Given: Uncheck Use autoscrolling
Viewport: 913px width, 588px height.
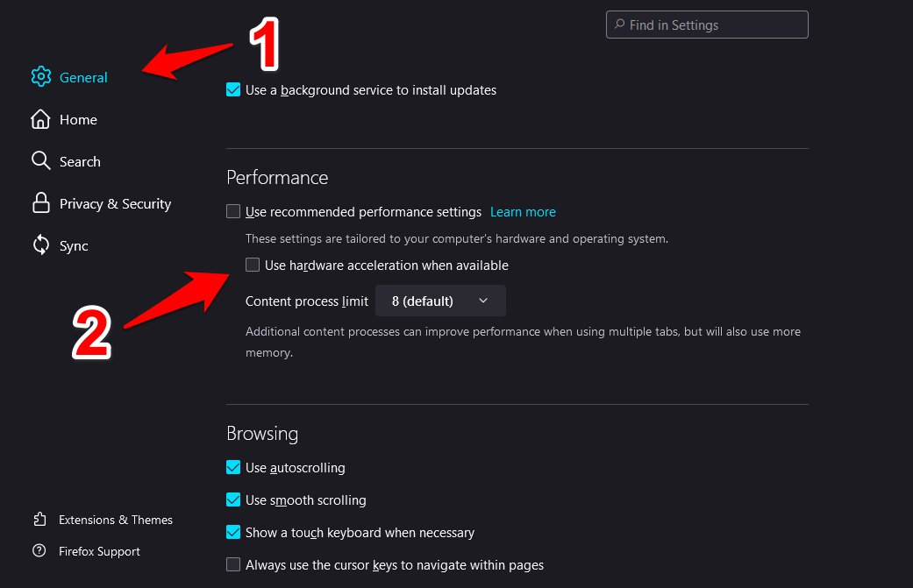Looking at the screenshot, I should tap(233, 467).
